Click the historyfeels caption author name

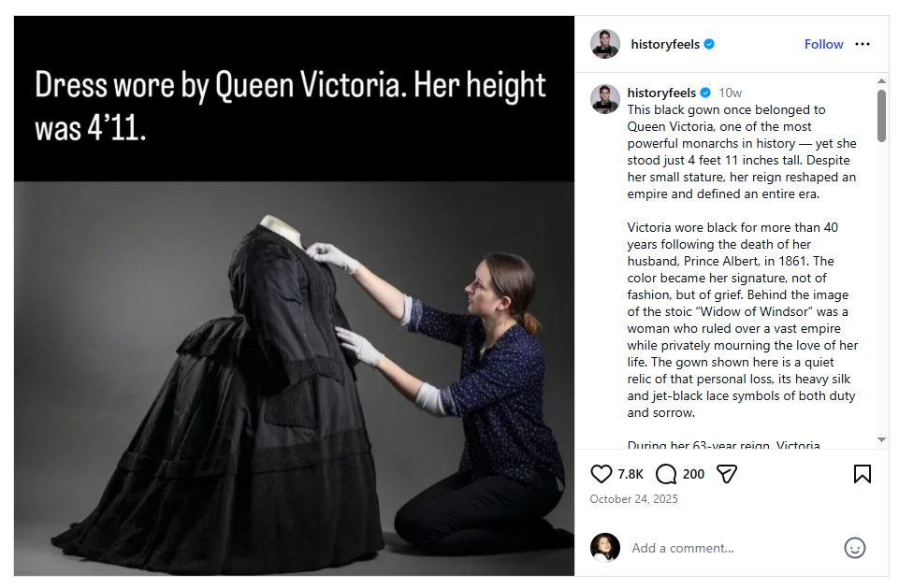click(661, 93)
